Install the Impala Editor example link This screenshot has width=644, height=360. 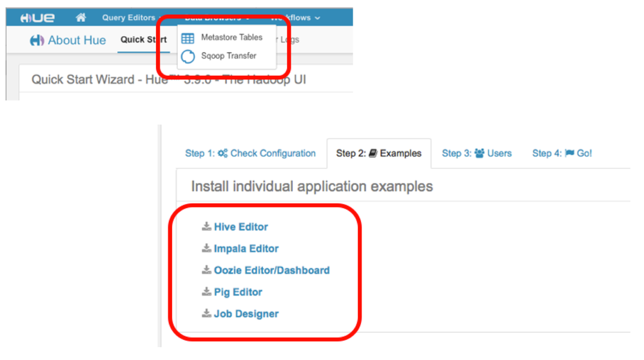click(x=246, y=249)
